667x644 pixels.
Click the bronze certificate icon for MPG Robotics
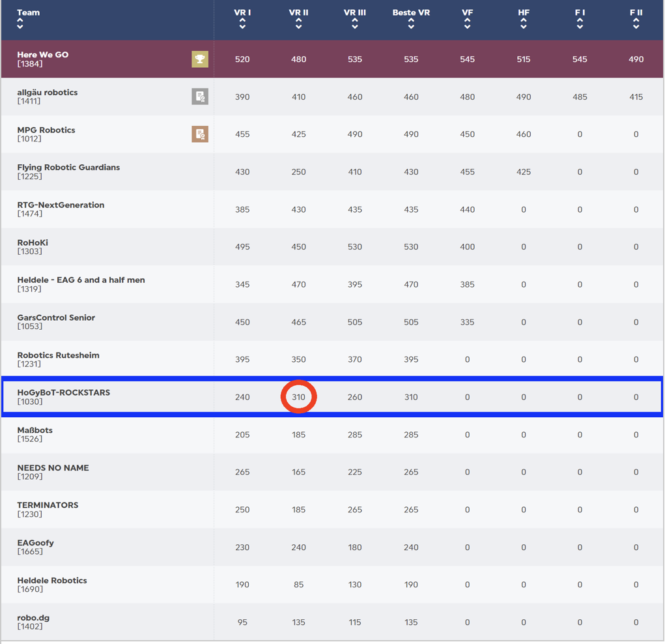coord(200,134)
